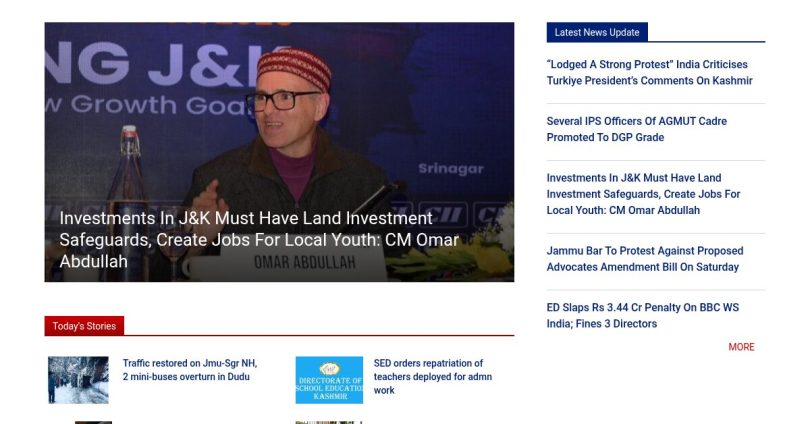Screen dimensions: 810x424
Task: Click featured headline about J&K land investment safeguards
Action: [259, 240]
